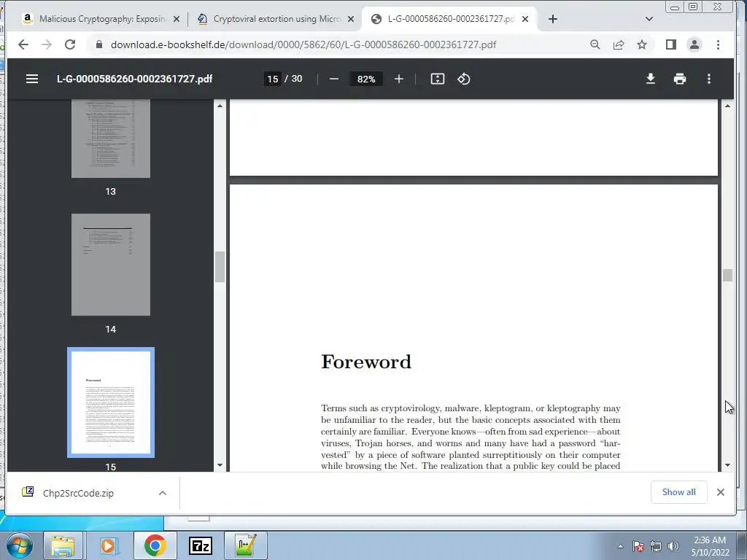Zoom in with the plus button
This screenshot has height=560, width=747.
click(399, 79)
